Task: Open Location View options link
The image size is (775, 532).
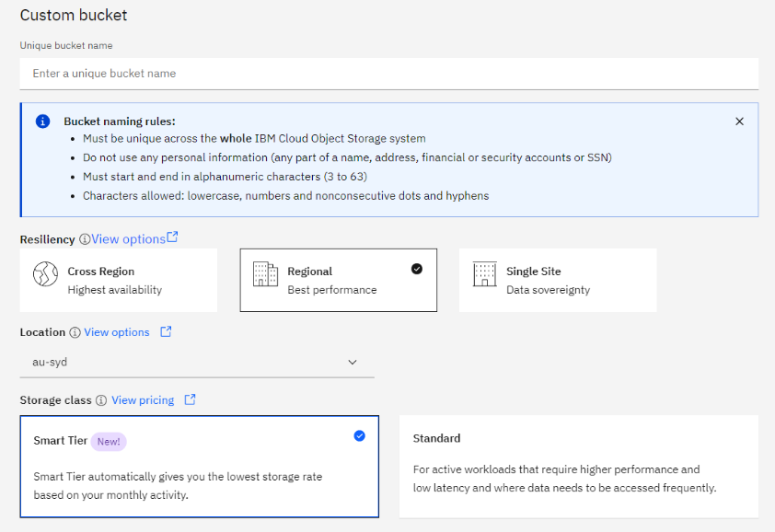Action: coord(117,332)
